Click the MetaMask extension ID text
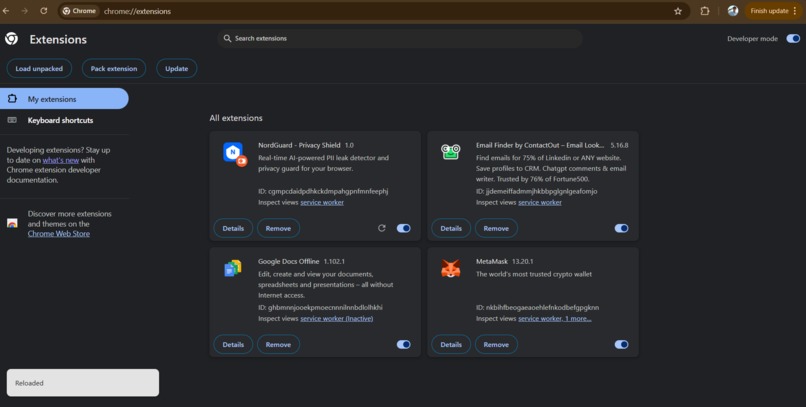 coord(537,307)
